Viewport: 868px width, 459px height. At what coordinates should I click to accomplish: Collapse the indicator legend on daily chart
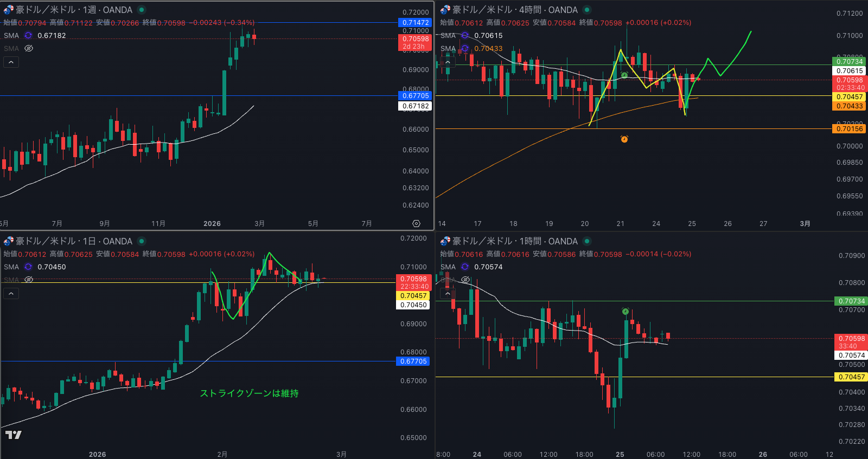(x=11, y=294)
